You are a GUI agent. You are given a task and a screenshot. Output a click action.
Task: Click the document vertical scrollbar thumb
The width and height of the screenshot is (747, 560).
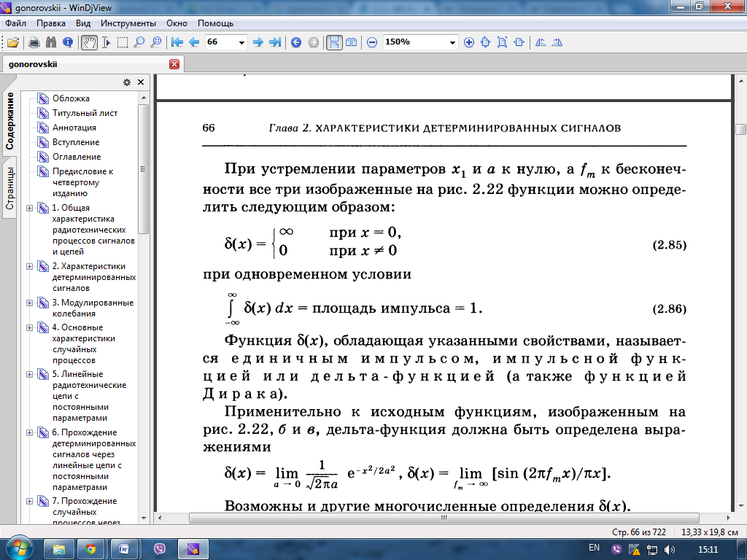pos(740,129)
